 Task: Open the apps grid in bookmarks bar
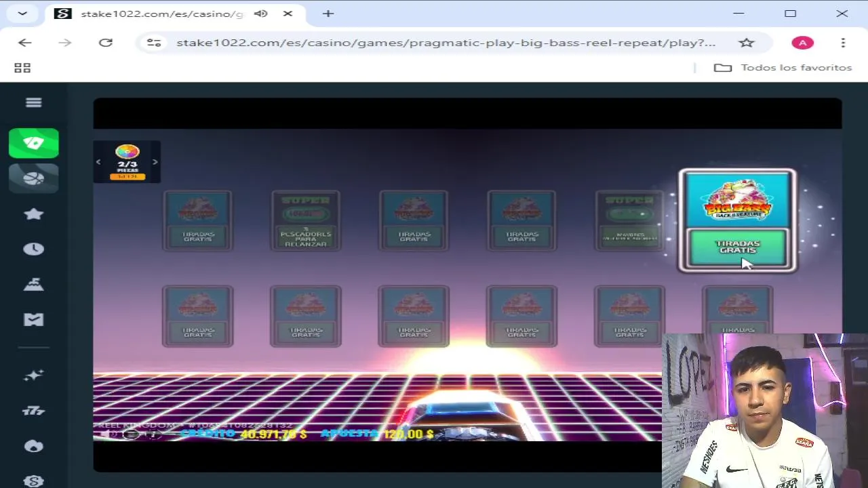pyautogui.click(x=22, y=68)
